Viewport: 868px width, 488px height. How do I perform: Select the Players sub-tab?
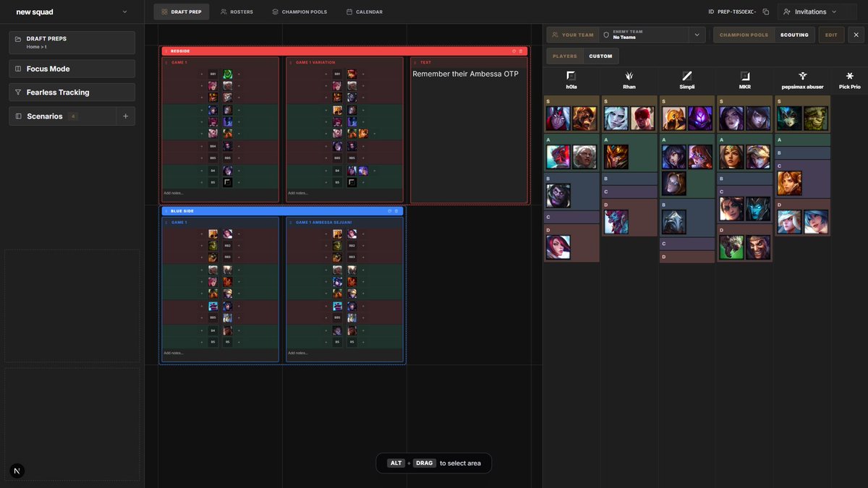pos(565,56)
